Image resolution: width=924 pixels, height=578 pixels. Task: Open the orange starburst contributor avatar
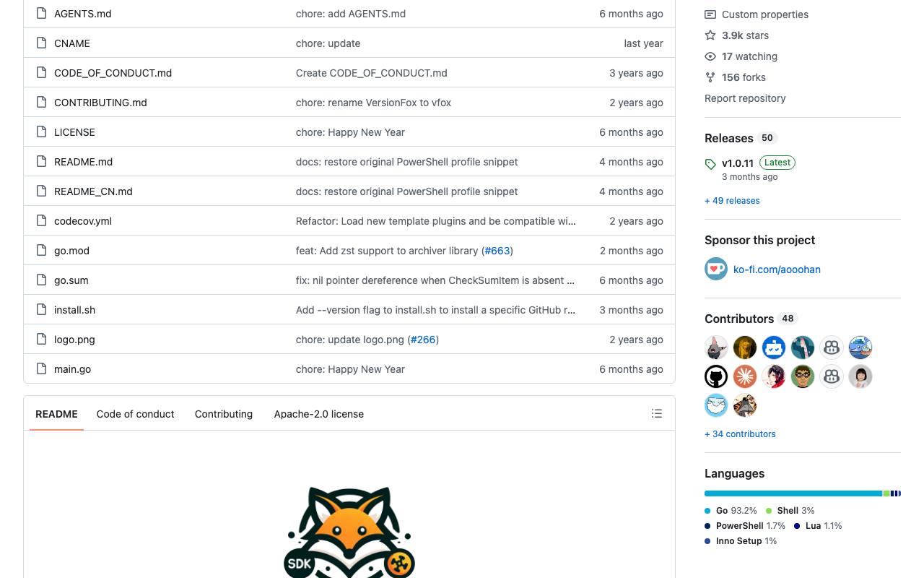[x=745, y=376]
